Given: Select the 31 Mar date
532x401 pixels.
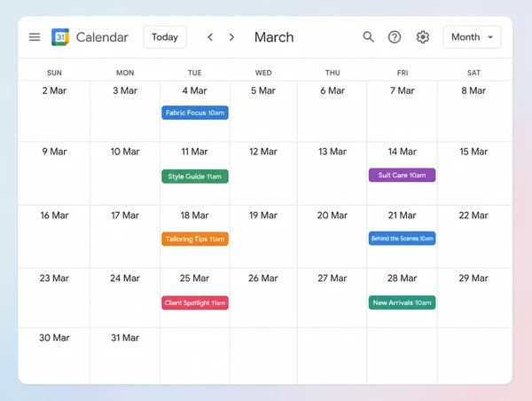Looking at the screenshot, I should coord(125,338).
